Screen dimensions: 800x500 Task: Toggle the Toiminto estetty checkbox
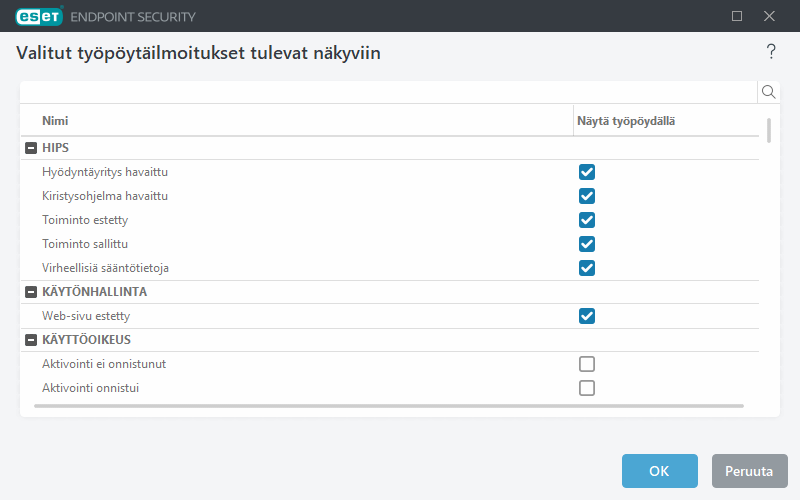(x=587, y=220)
